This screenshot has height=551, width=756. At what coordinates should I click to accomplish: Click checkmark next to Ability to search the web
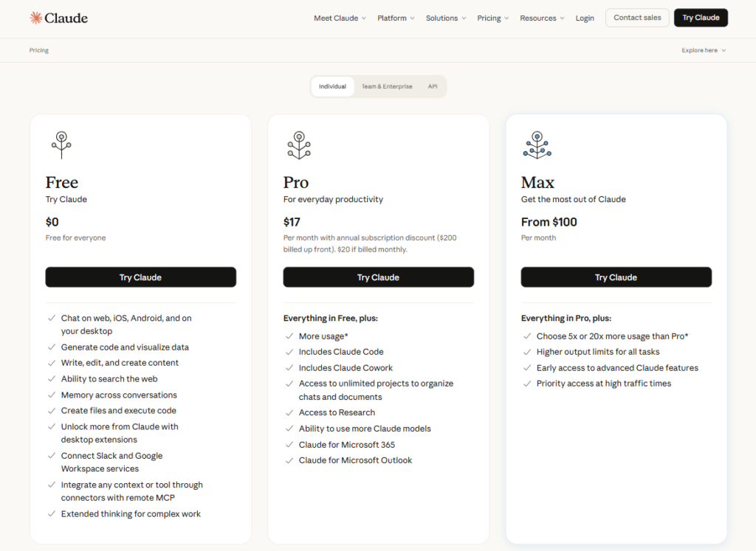click(51, 378)
